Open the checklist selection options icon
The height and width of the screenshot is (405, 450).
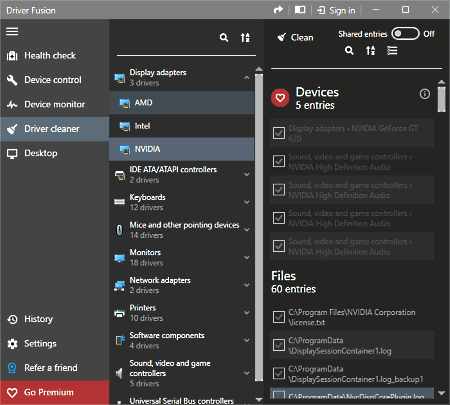392,51
